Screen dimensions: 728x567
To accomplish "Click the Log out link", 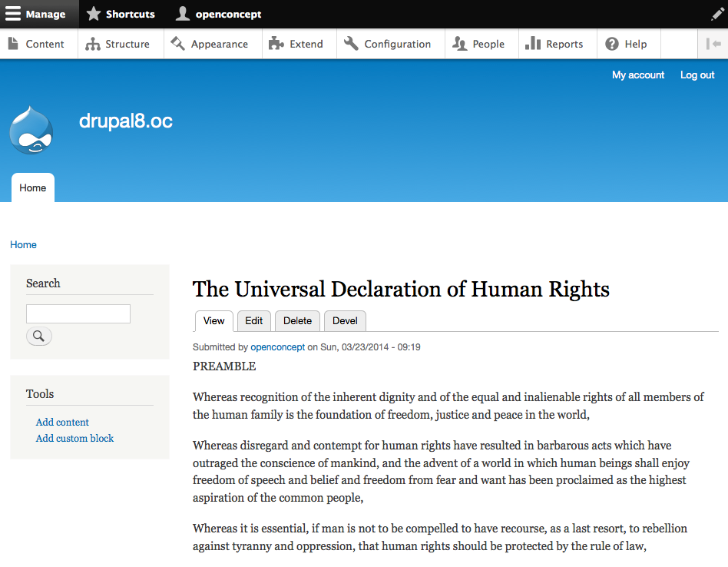I will pyautogui.click(x=697, y=75).
